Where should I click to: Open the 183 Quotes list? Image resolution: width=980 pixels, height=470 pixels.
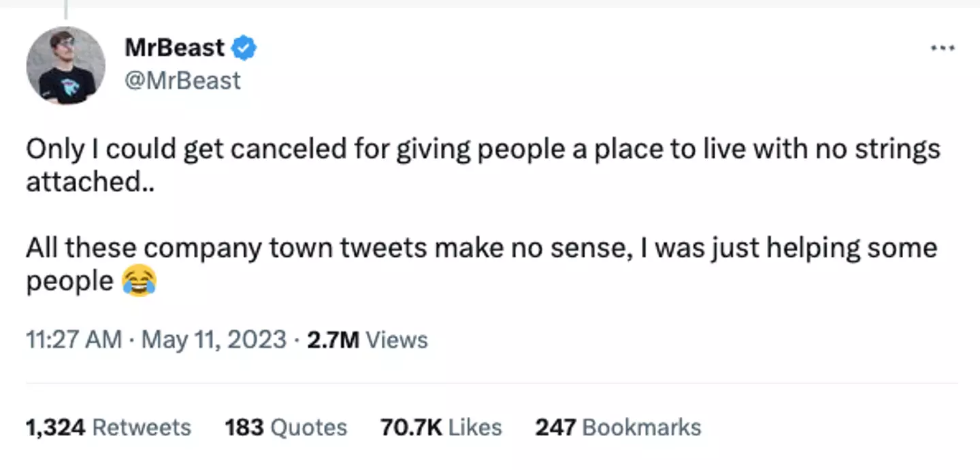286,428
